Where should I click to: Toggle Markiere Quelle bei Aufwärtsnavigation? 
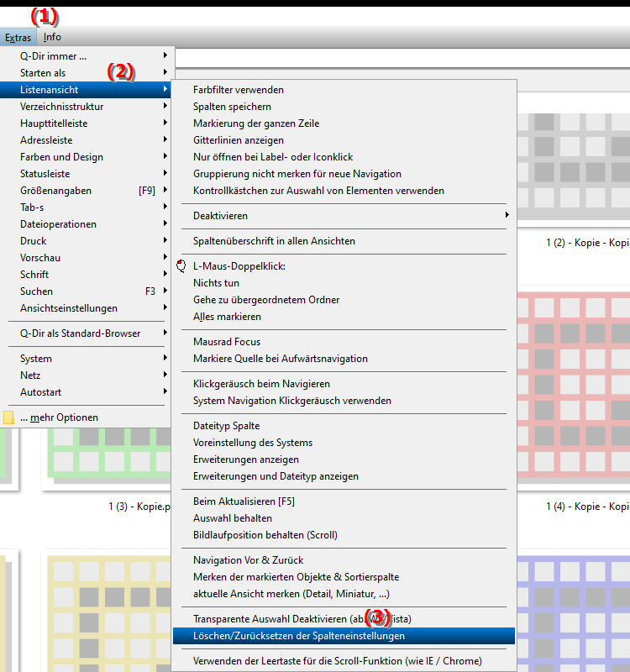(x=344, y=359)
